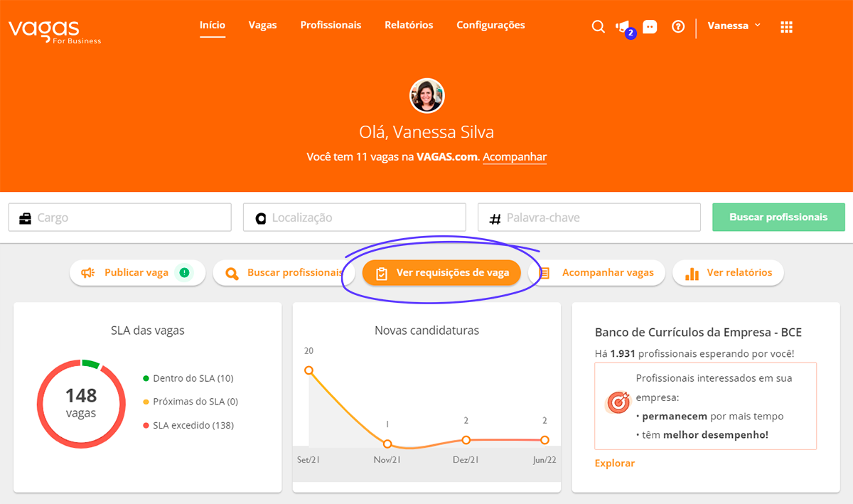Viewport: 853px width, 504px height.
Task: Open the apps grid icon
Action: [786, 26]
